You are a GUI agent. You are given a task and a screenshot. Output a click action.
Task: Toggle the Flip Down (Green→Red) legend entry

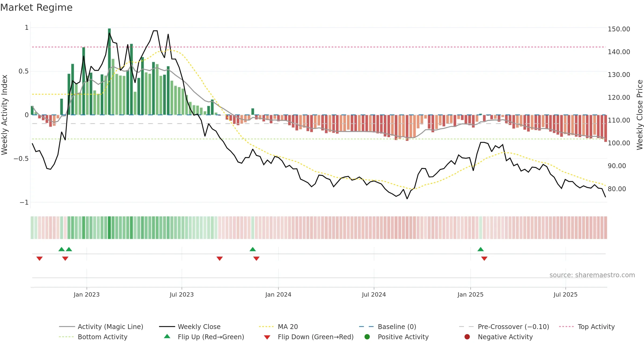309,337
